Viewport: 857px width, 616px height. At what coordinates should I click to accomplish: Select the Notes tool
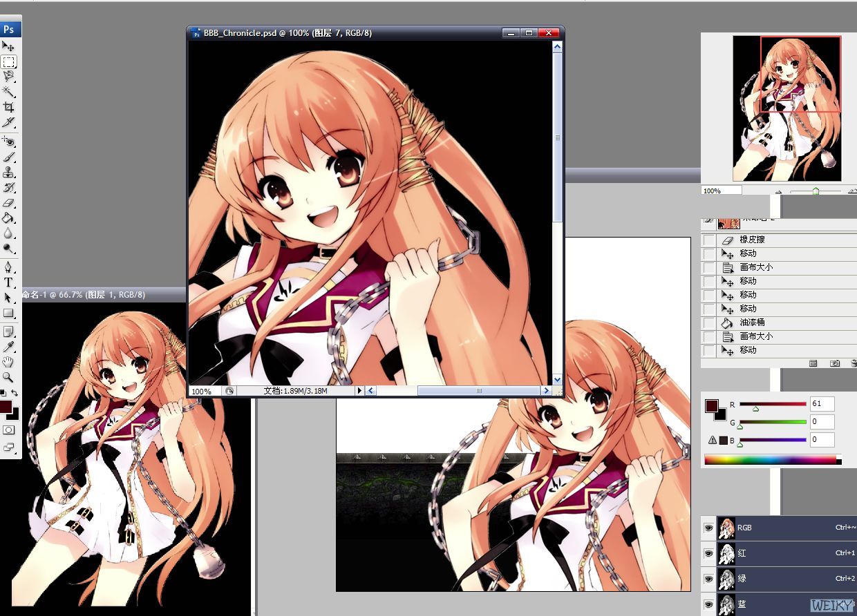click(9, 331)
